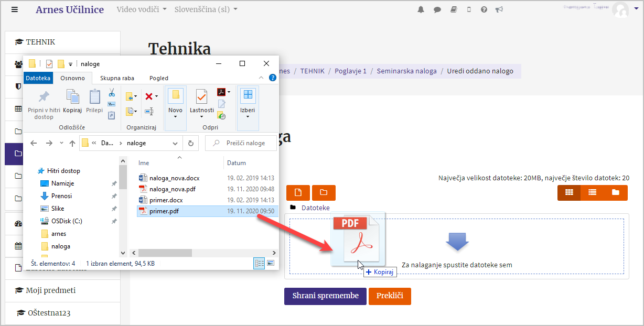Expand the address bar history dropdown

(x=176, y=143)
